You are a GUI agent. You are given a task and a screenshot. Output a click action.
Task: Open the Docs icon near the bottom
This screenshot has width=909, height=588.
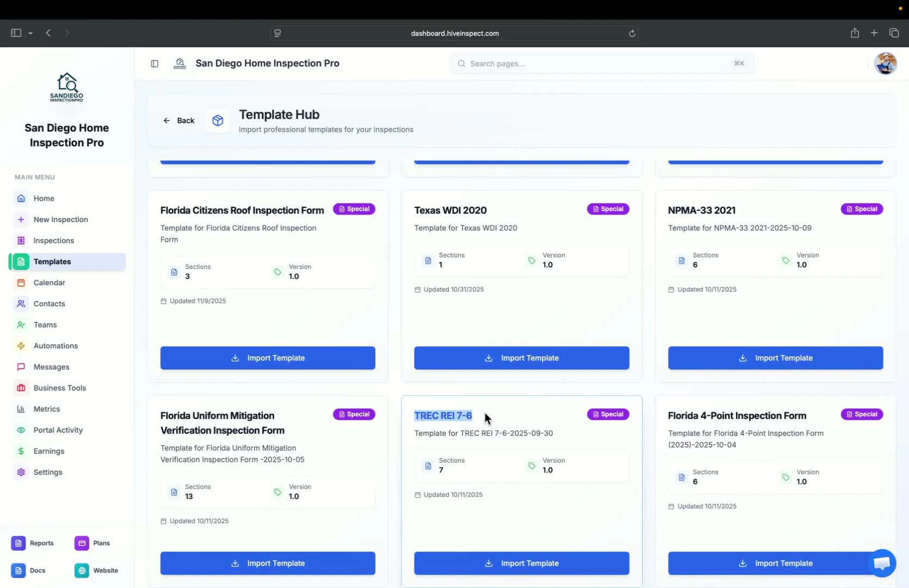click(x=18, y=570)
